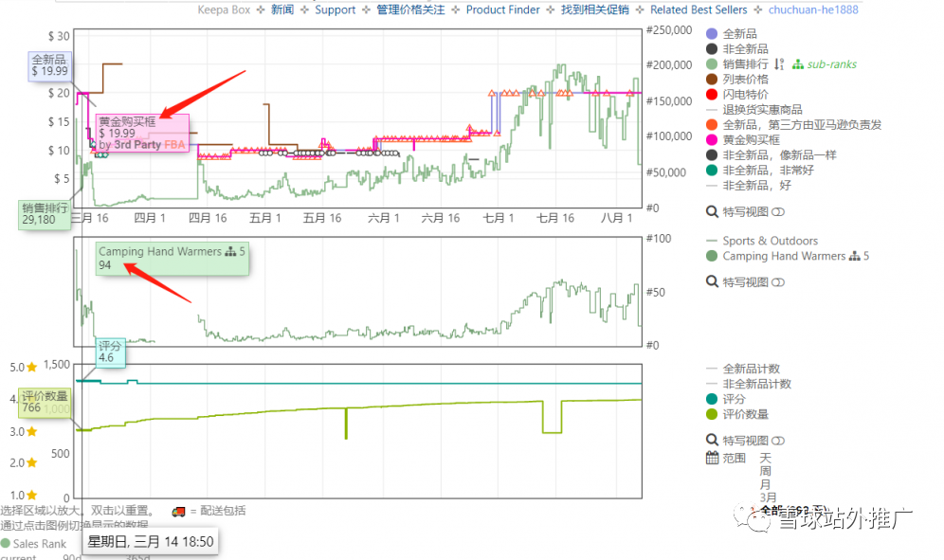Click the shipping truck icon near 配送包括
Image resolution: width=944 pixels, height=560 pixels.
coord(178,512)
